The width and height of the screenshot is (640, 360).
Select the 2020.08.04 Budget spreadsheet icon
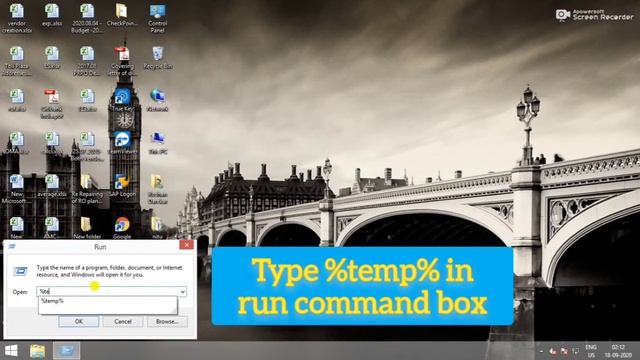click(x=87, y=18)
